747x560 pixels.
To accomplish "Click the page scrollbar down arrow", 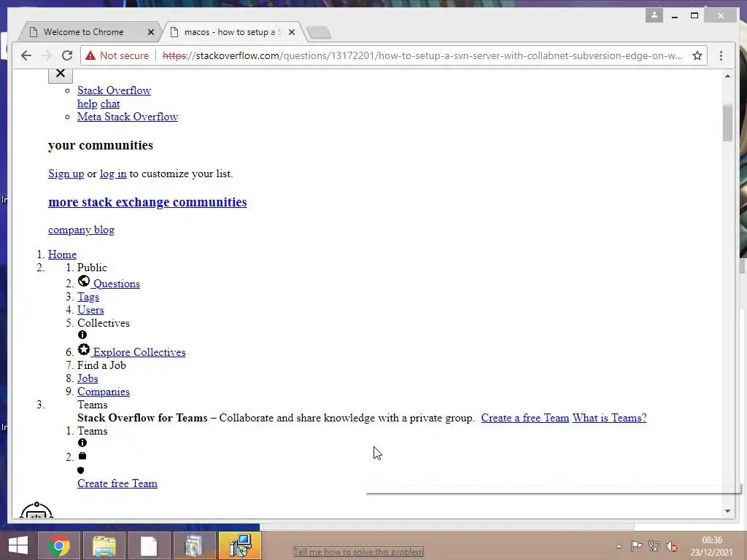I will point(727,511).
